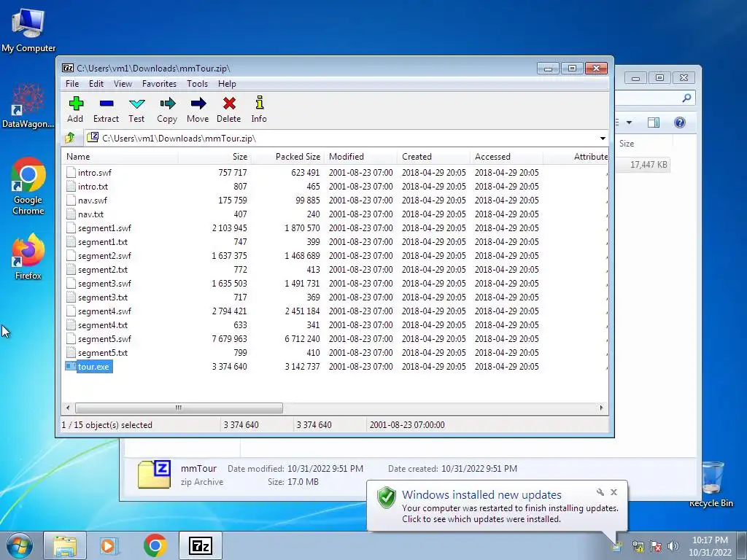Select segment1.swf file

coord(104,228)
